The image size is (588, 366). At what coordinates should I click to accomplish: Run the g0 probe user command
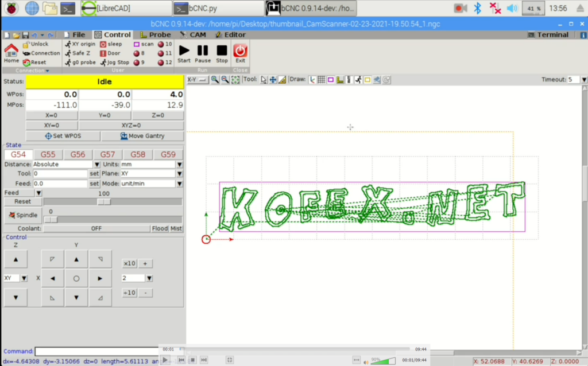(x=80, y=62)
